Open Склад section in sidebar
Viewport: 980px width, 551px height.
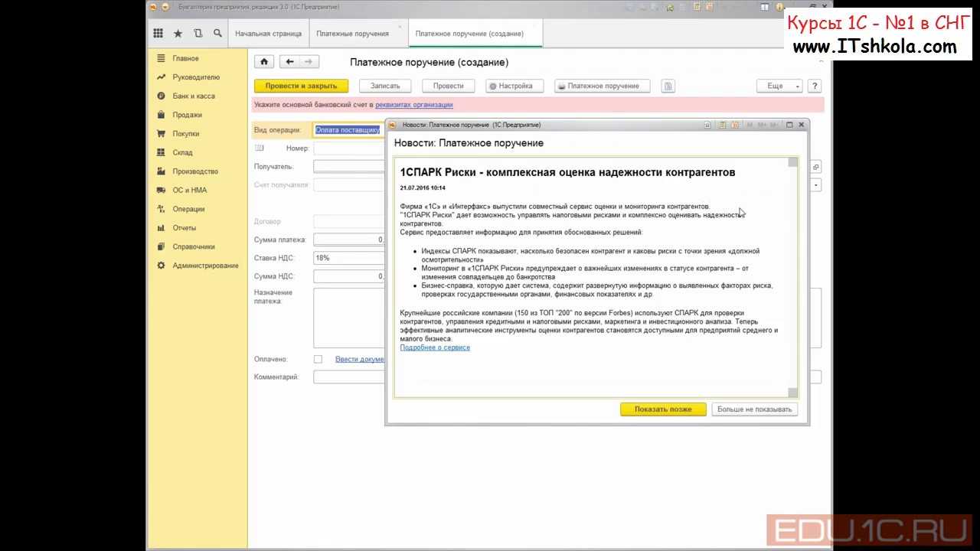coord(182,152)
